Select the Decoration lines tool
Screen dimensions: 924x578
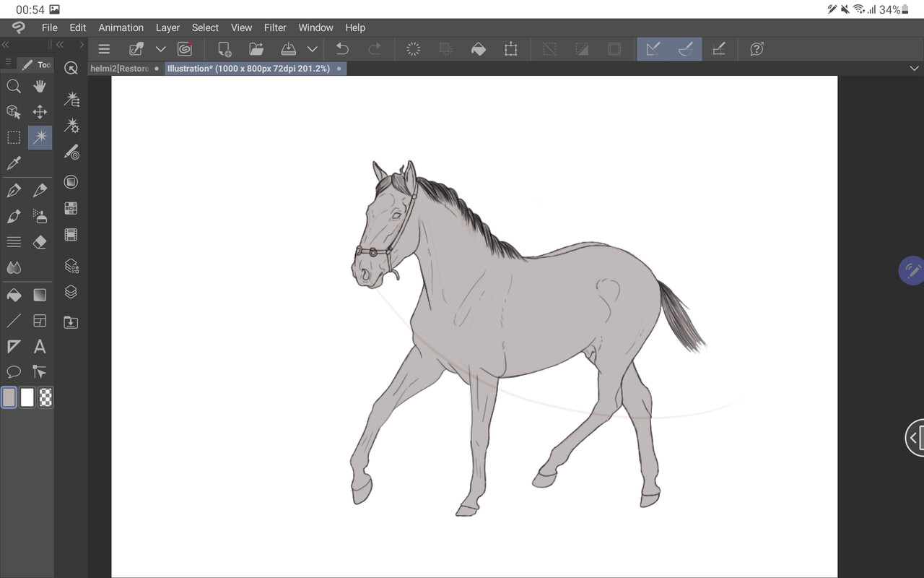coord(14,242)
